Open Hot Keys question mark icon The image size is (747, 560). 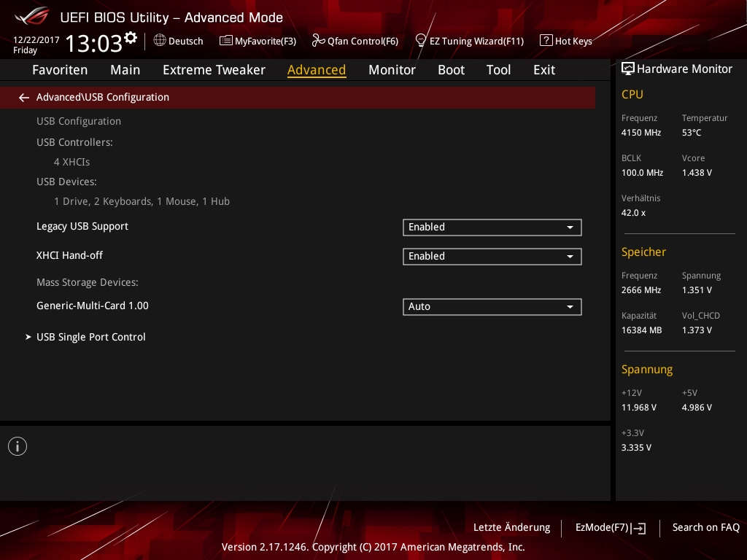click(546, 41)
